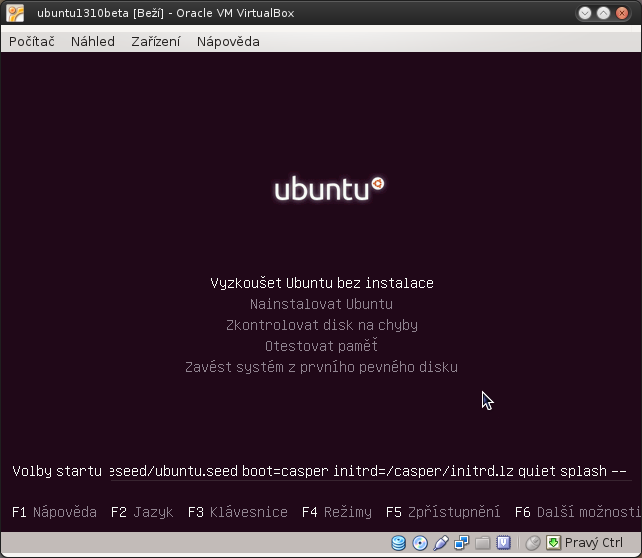The image size is (642, 558).
Task: Click the F5 Zpřístupnění accessibility option
Action: click(x=443, y=512)
